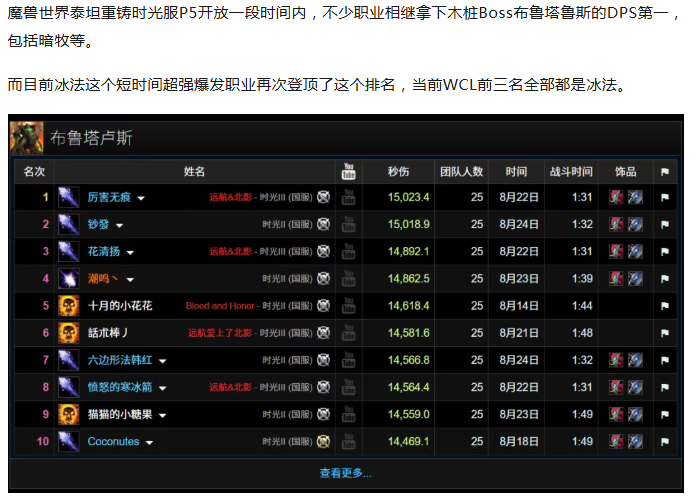Click skull icon for 猫猫的小糖果

[x=68, y=414]
